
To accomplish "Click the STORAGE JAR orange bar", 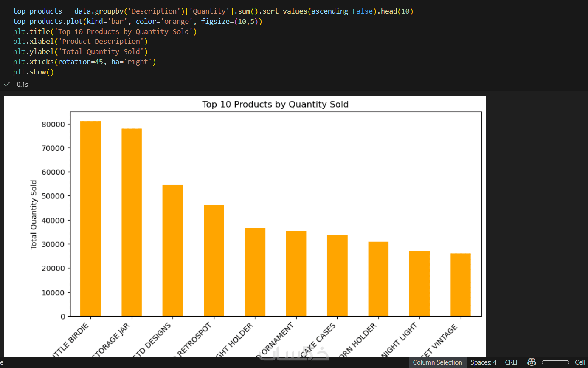I will pyautogui.click(x=132, y=222).
